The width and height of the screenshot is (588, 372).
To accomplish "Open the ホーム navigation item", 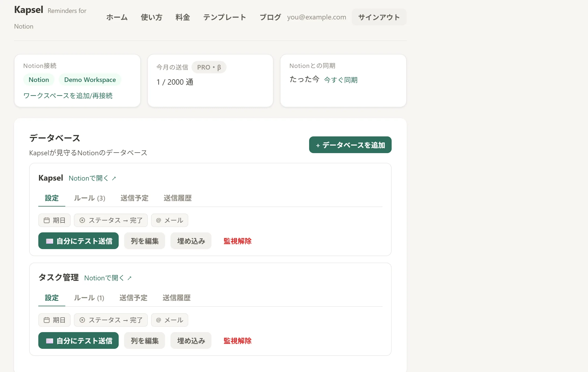I will pyautogui.click(x=117, y=17).
